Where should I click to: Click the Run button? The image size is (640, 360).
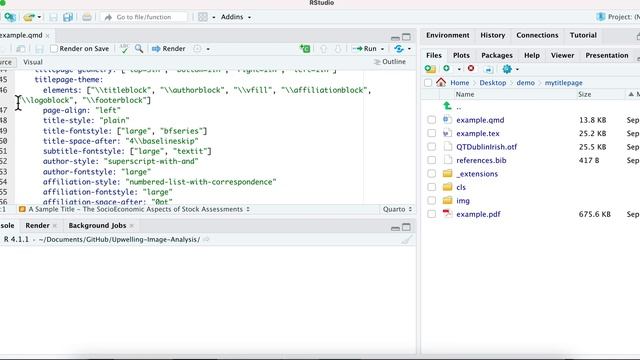click(365, 49)
